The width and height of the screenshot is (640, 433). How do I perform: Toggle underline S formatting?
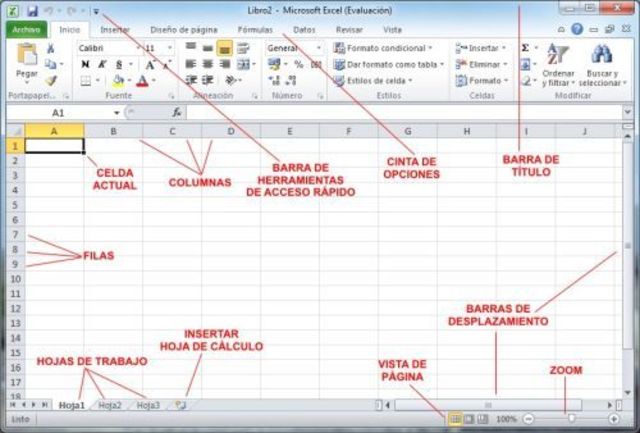(119, 64)
